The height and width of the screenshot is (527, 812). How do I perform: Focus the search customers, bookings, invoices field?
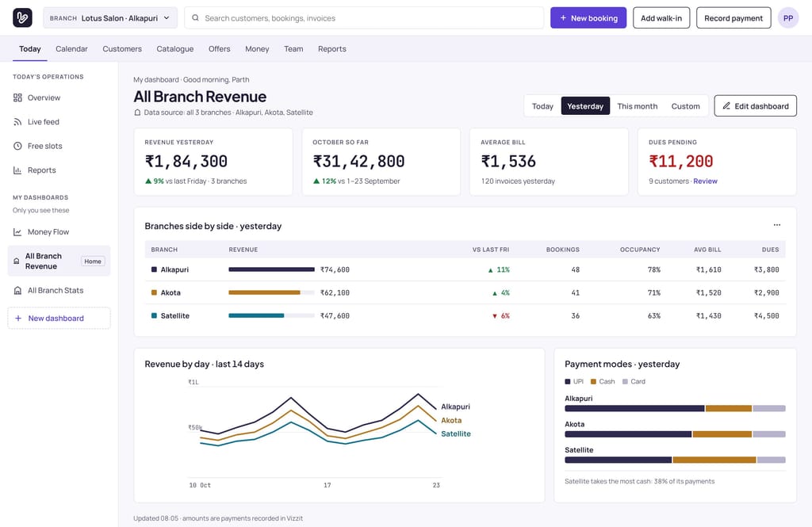pyautogui.click(x=364, y=17)
